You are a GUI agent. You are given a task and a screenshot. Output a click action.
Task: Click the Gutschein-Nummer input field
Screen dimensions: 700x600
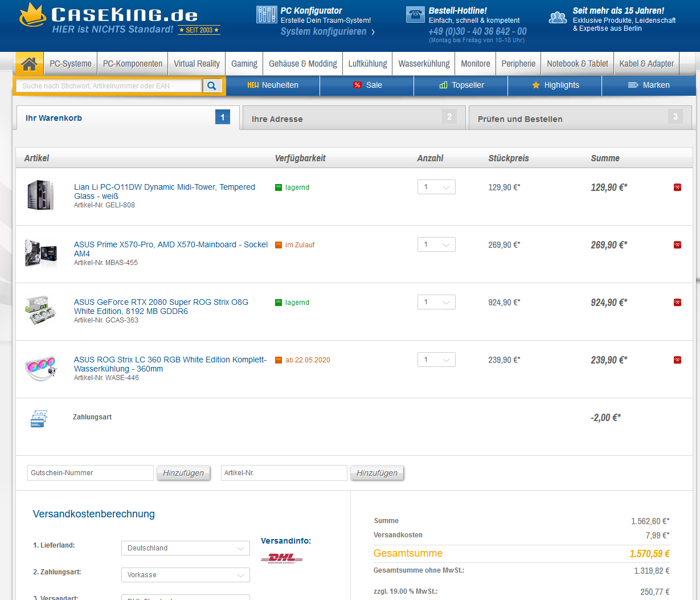[x=91, y=473]
